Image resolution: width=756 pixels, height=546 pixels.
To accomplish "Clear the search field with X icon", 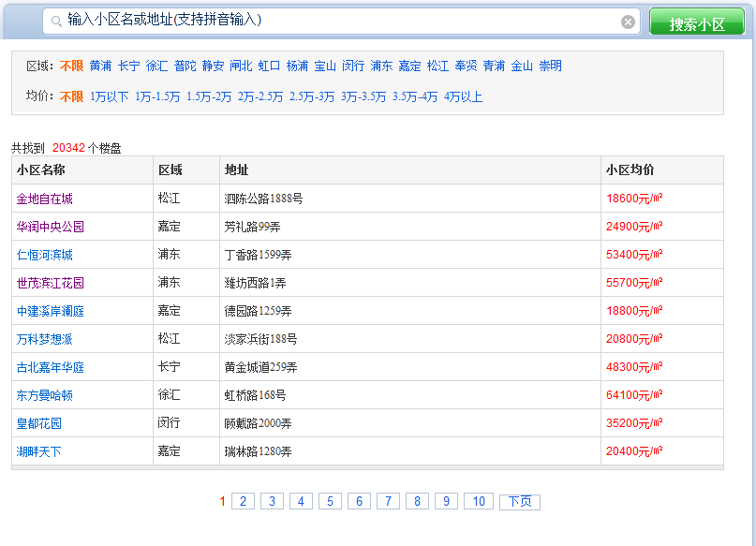I will (628, 22).
